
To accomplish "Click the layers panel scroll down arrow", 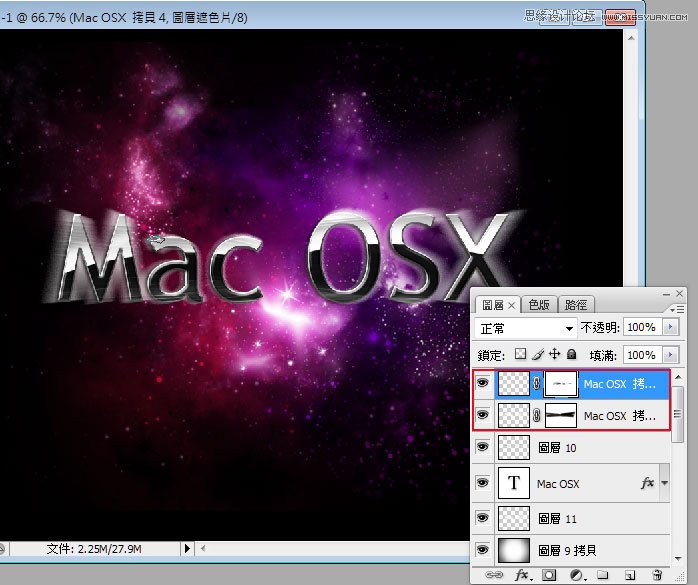I will tap(678, 558).
